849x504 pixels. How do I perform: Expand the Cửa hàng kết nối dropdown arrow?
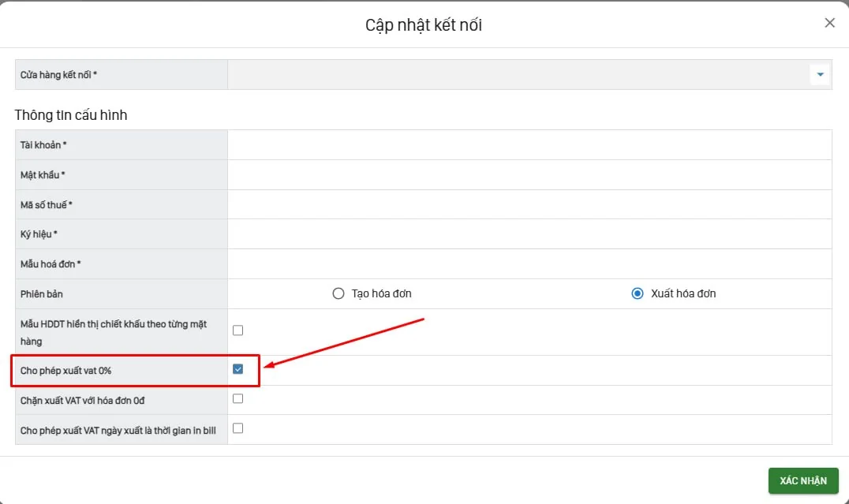point(820,75)
